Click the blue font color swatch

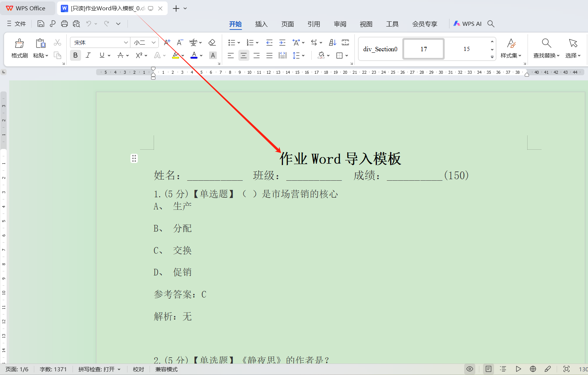pyautogui.click(x=194, y=55)
